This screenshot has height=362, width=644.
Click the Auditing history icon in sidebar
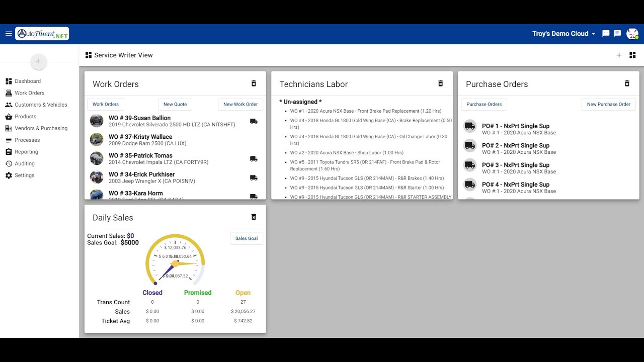click(9, 163)
